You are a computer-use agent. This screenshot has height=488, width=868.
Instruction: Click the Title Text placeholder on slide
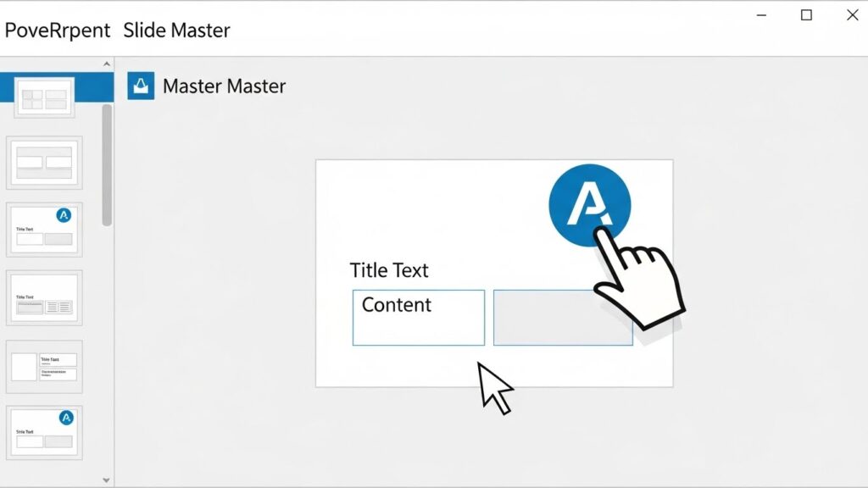[x=389, y=271]
